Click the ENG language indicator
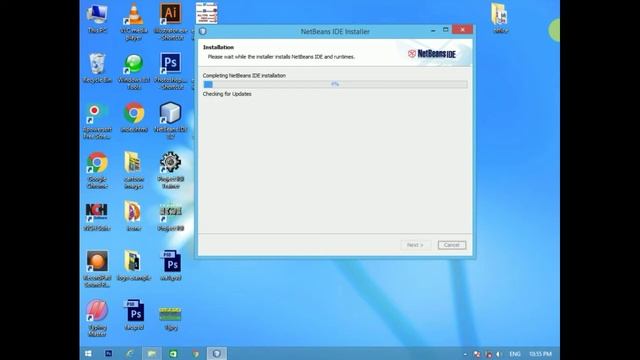 point(515,354)
